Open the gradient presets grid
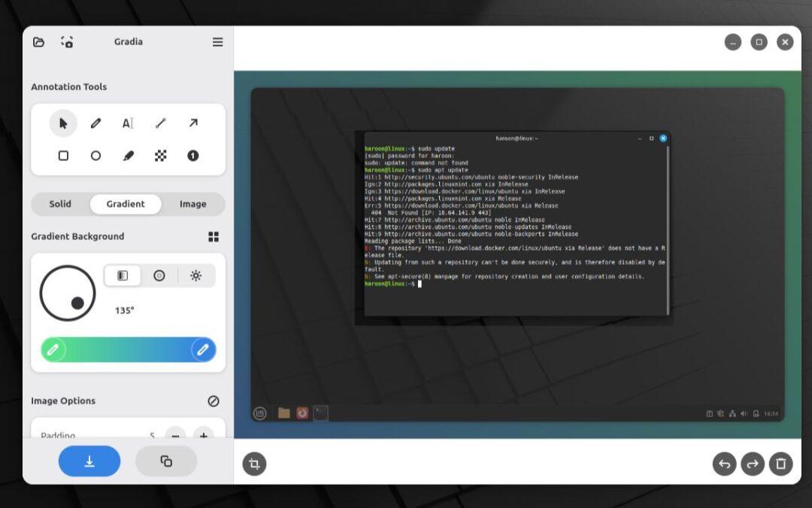The height and width of the screenshot is (508, 812). click(214, 236)
